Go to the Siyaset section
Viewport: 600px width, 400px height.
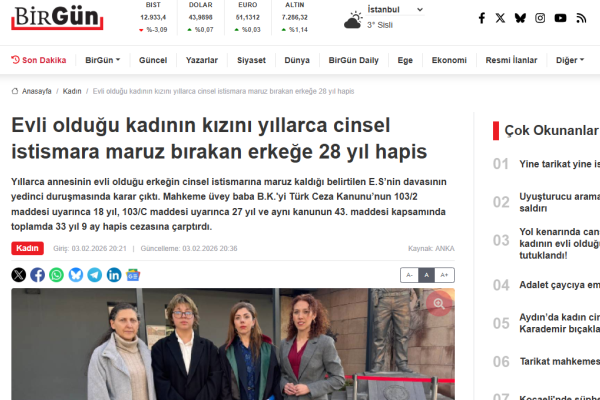251,60
